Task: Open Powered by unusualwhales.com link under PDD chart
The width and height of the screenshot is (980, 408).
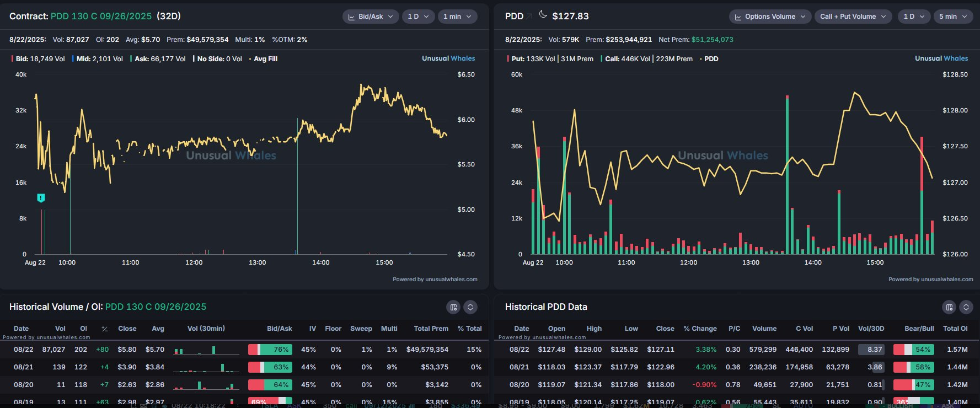Action: tap(931, 280)
